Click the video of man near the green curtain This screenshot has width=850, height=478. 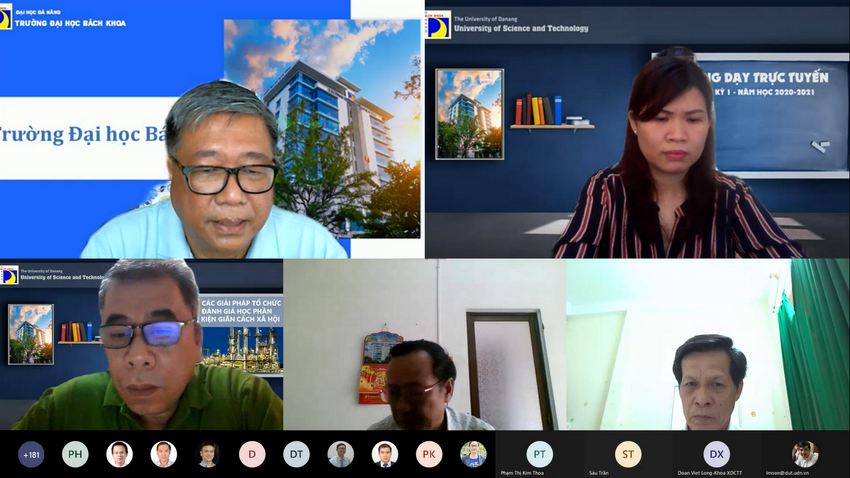[708, 345]
